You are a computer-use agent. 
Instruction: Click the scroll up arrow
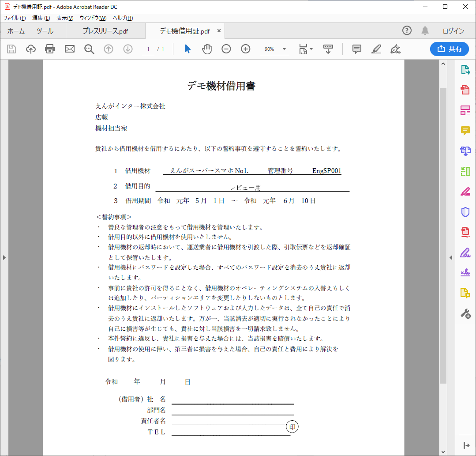(443, 64)
